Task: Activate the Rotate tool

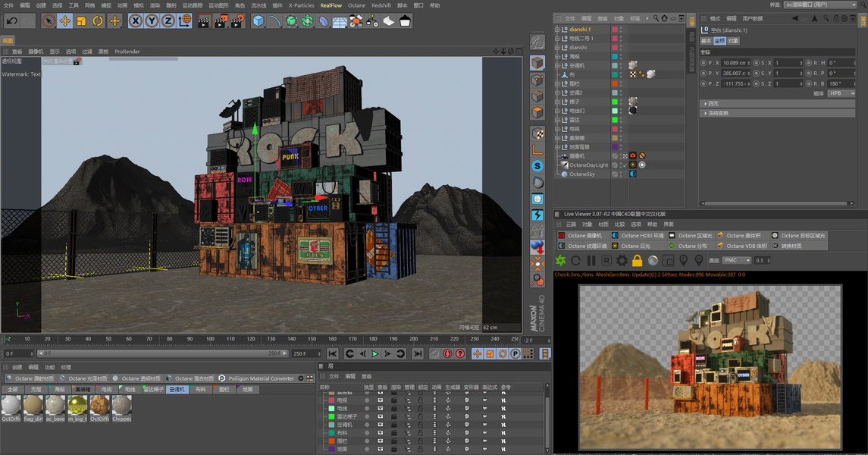Action: (98, 21)
